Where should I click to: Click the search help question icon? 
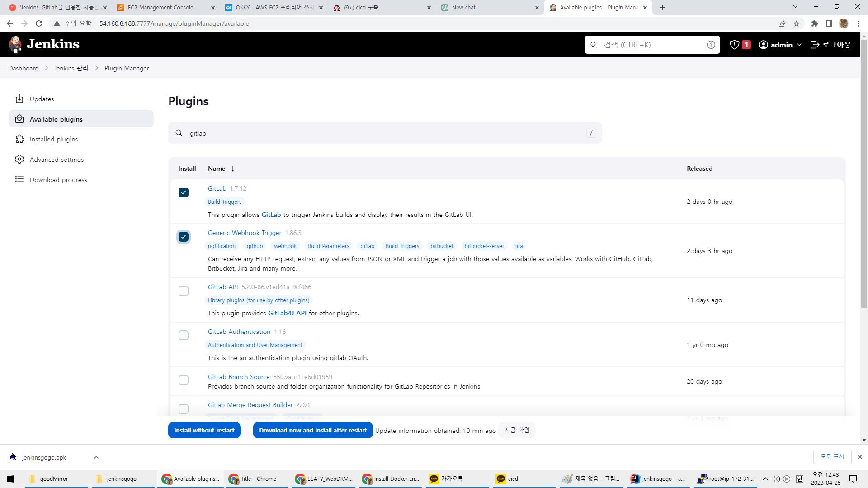point(711,45)
